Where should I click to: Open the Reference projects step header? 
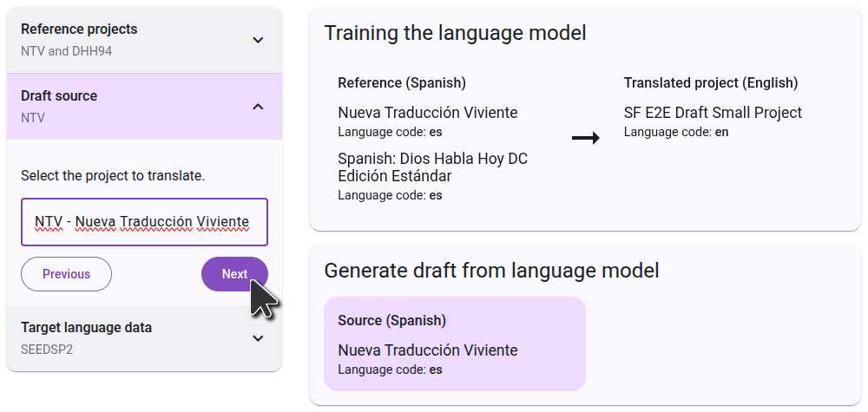point(79,29)
